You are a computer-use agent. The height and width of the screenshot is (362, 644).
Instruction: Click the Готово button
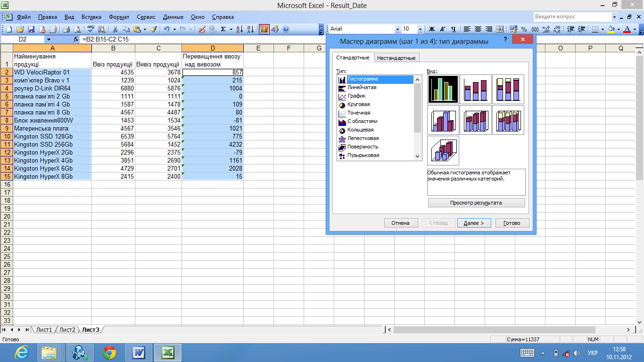tap(512, 223)
